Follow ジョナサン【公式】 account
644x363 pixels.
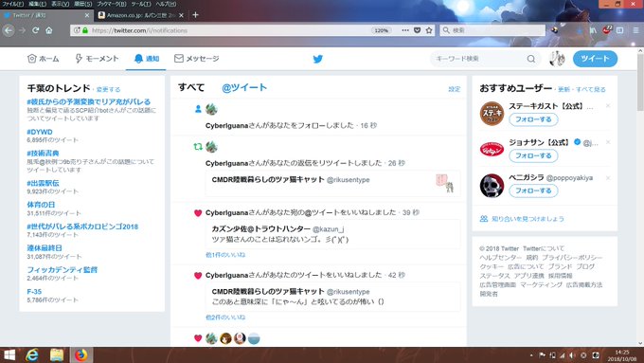pyautogui.click(x=533, y=155)
